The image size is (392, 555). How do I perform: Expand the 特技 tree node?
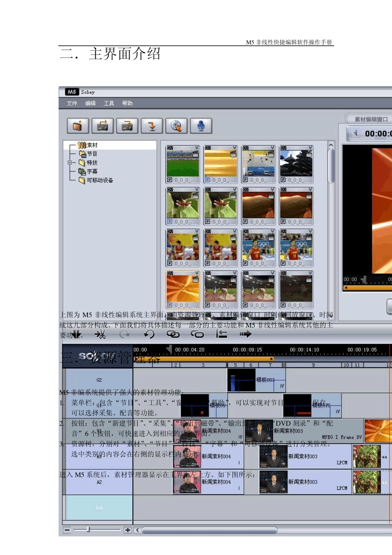tap(70, 163)
